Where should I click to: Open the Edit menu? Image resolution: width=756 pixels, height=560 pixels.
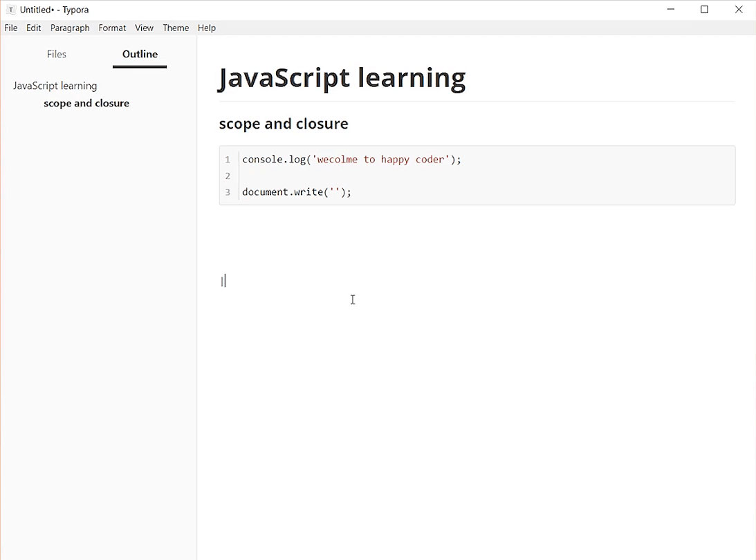34,28
